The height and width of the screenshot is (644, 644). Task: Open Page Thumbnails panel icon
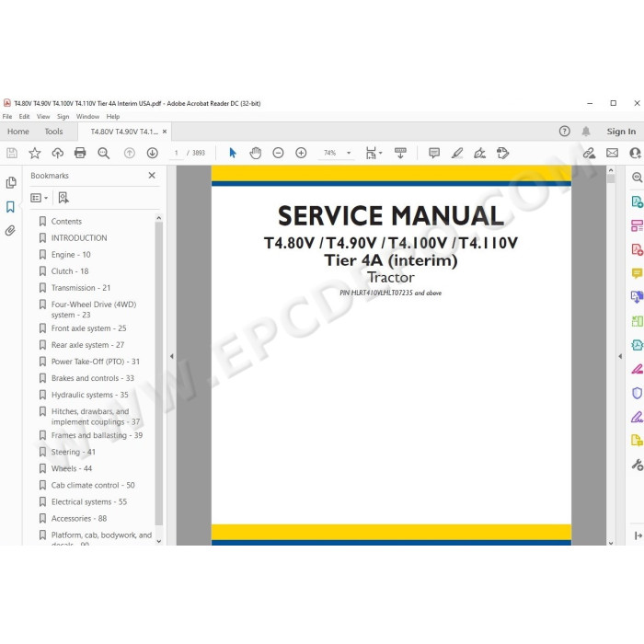point(11,182)
